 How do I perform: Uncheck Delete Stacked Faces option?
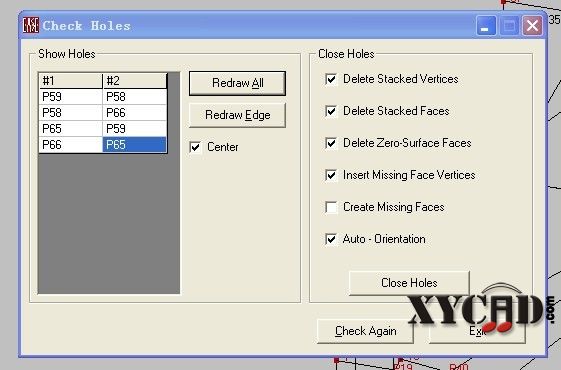[331, 111]
